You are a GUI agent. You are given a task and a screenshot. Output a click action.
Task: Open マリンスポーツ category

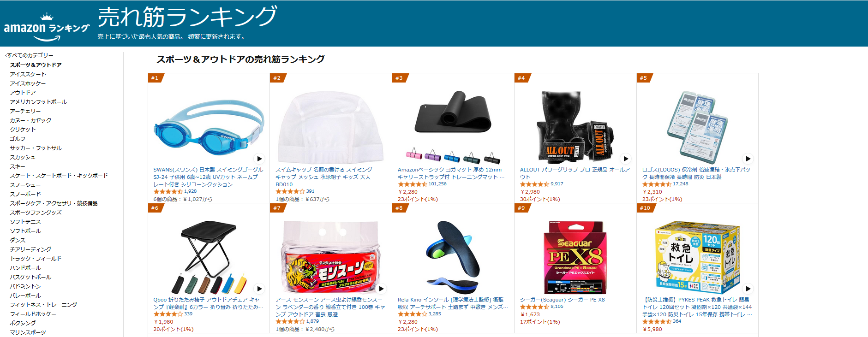28,332
